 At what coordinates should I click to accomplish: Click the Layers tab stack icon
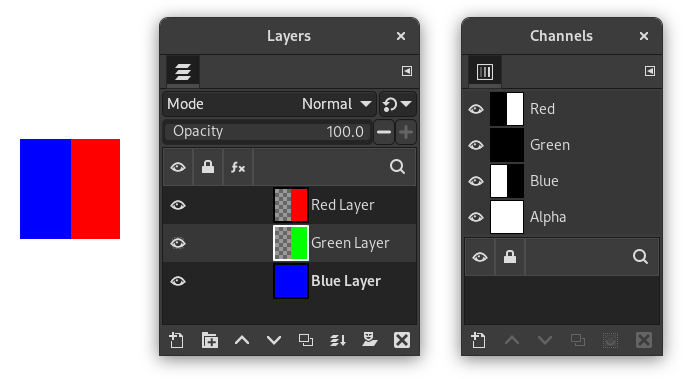click(x=183, y=71)
